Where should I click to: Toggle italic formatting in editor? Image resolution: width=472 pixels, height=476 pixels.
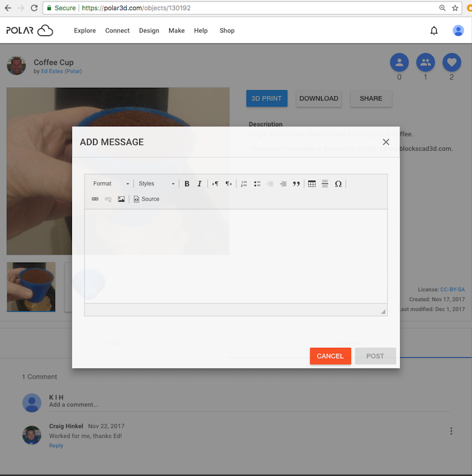199,184
